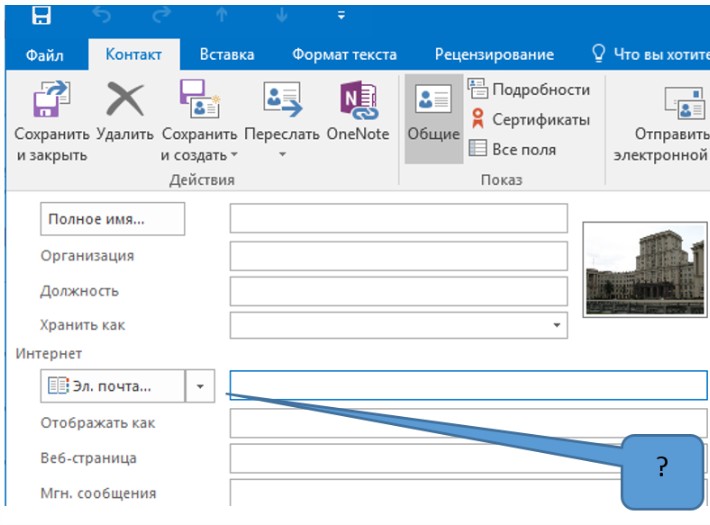This screenshot has height=525, width=710.
Task: Click the Удалить contact button
Action: pyautogui.click(x=125, y=111)
